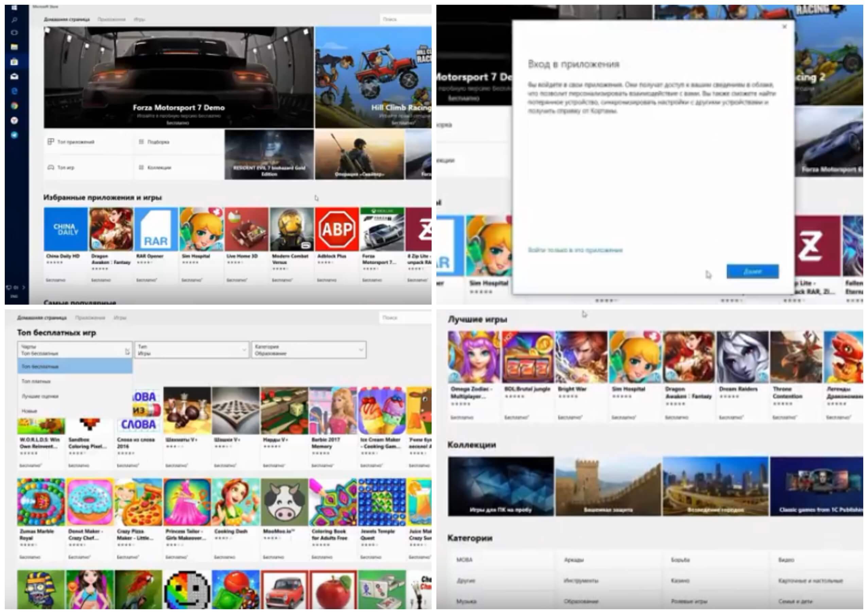Open the Bright War game
Screen dimensions: 868x614
click(x=581, y=376)
